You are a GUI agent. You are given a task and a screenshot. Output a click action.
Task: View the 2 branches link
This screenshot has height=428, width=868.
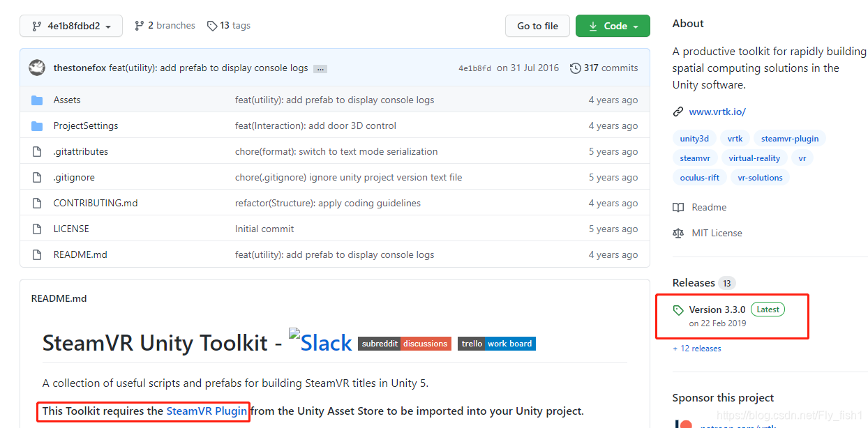171,26
